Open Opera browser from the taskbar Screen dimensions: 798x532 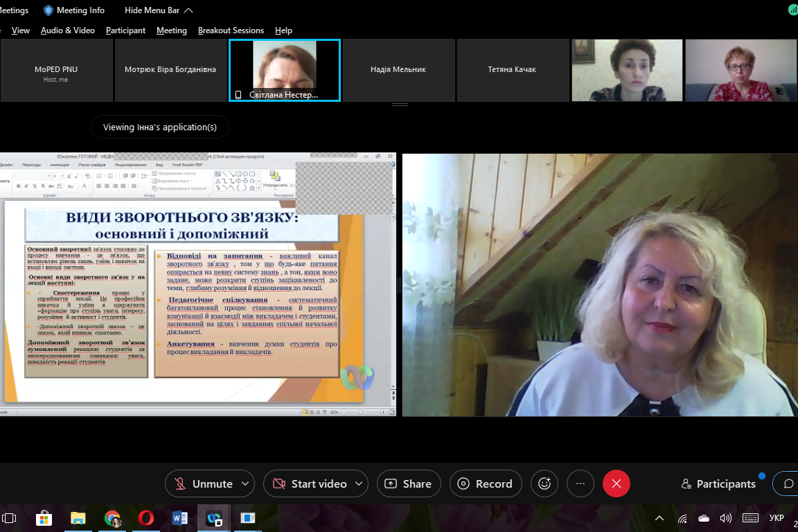point(145,517)
